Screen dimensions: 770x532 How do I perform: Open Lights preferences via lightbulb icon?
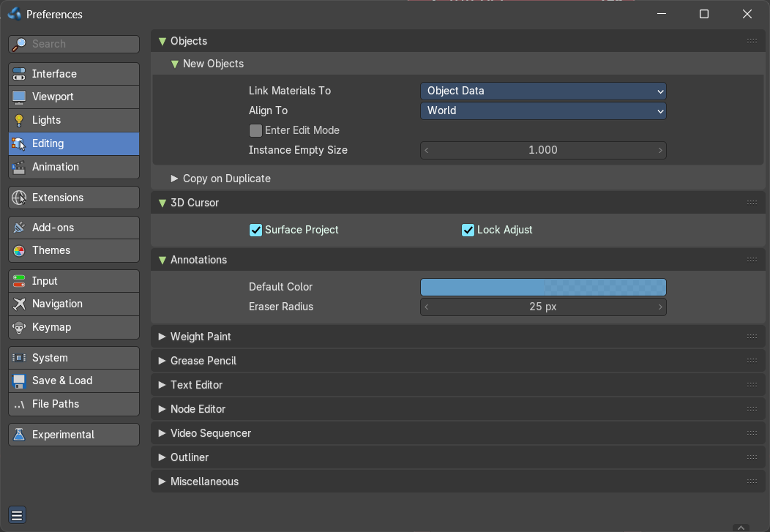[x=19, y=120]
